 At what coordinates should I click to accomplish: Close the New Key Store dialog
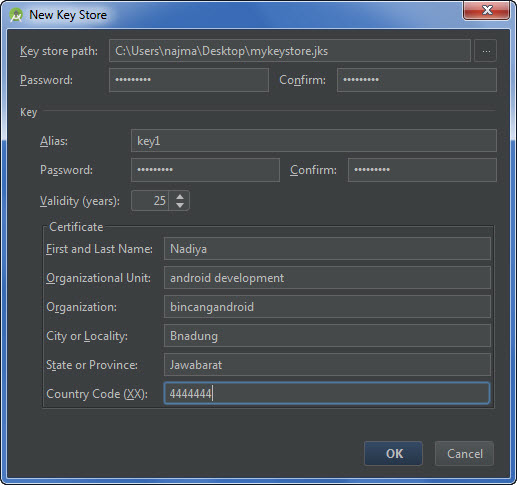[486, 10]
